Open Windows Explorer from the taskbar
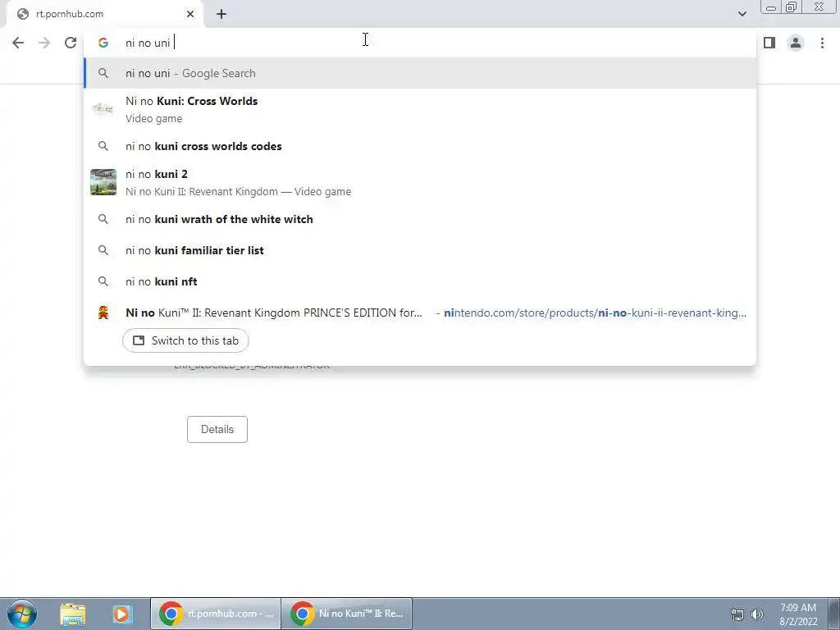Viewport: 840px width, 630px height. pos(73,614)
